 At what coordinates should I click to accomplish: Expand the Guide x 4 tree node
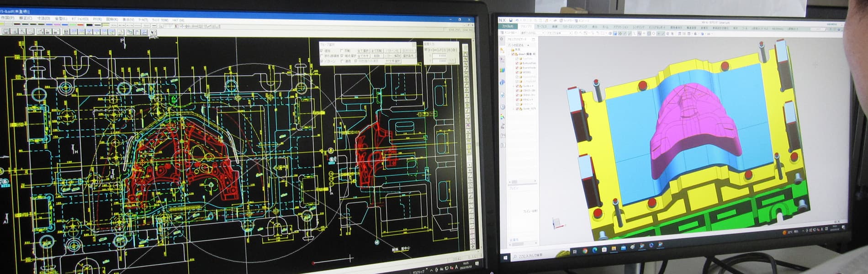pyautogui.click(x=513, y=86)
